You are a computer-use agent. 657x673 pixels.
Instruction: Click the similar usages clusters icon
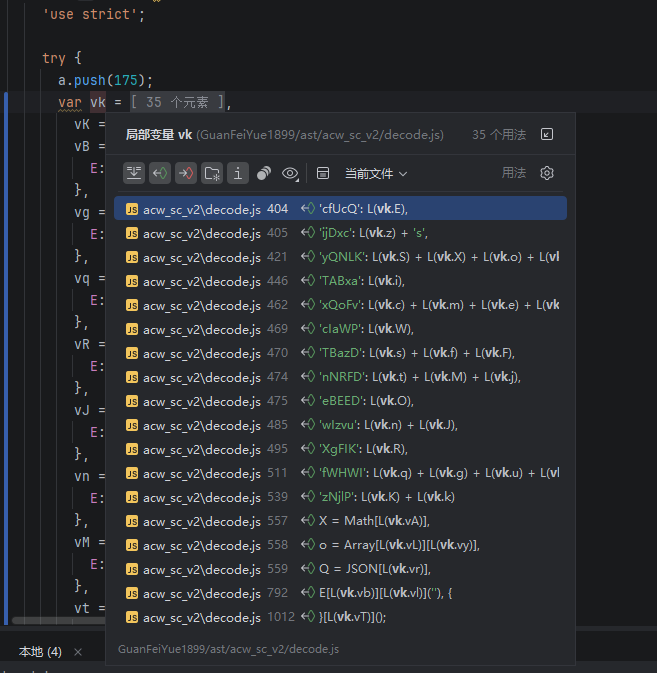pos(263,173)
